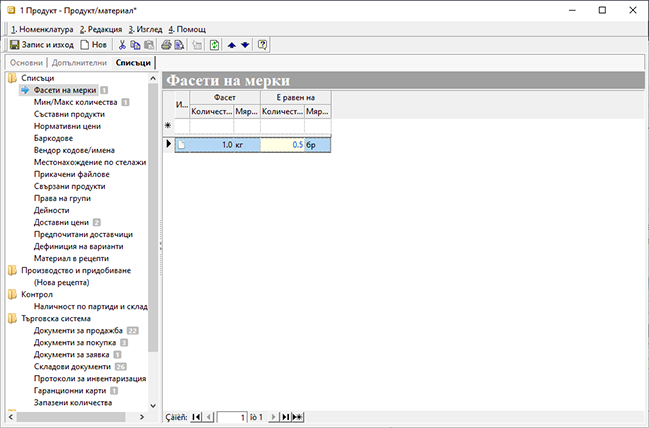The width and height of the screenshot is (649, 428).
Task: Click the tree panel scroll up arrow
Action: click(x=153, y=78)
